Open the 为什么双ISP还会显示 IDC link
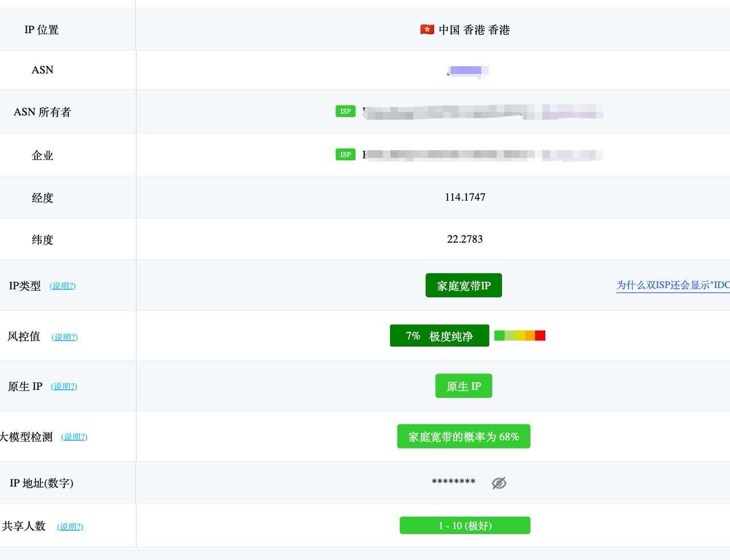Screen dimensions: 730x560 672,285
